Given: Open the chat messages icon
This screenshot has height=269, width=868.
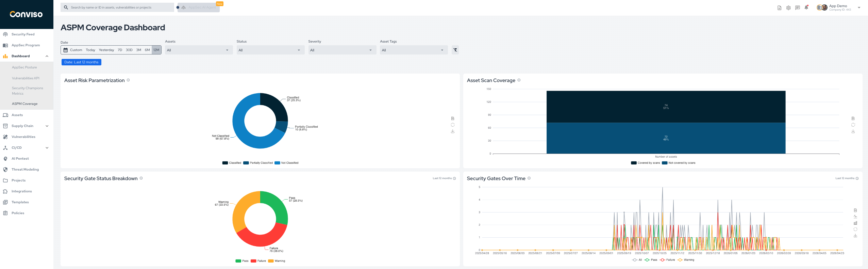Looking at the screenshot, I should click(797, 8).
